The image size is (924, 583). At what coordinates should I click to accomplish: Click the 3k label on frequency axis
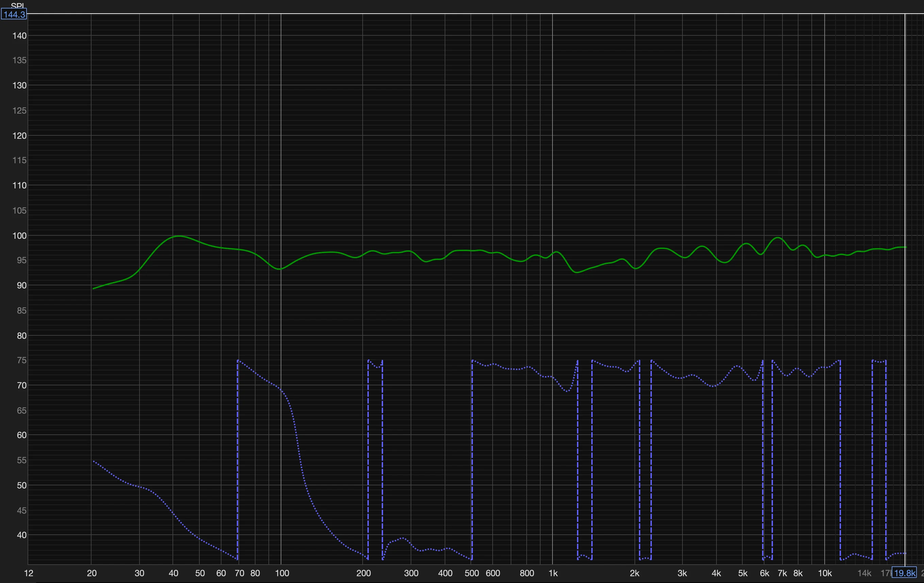tap(682, 573)
